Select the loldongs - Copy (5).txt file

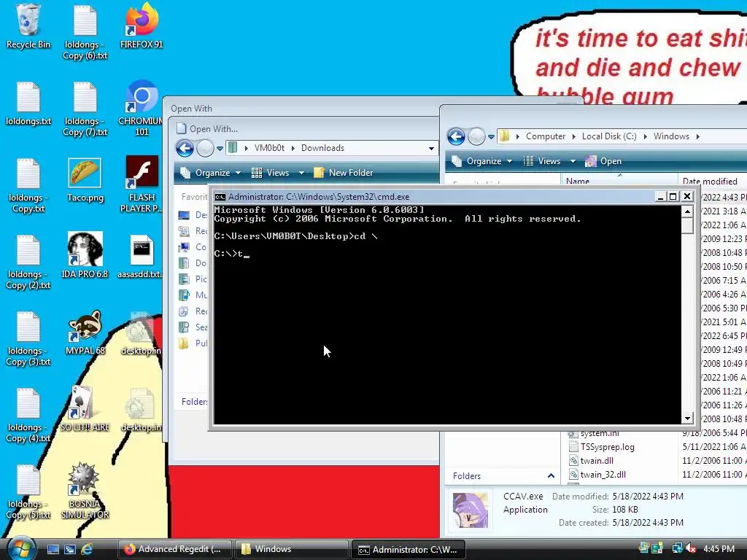(x=28, y=491)
